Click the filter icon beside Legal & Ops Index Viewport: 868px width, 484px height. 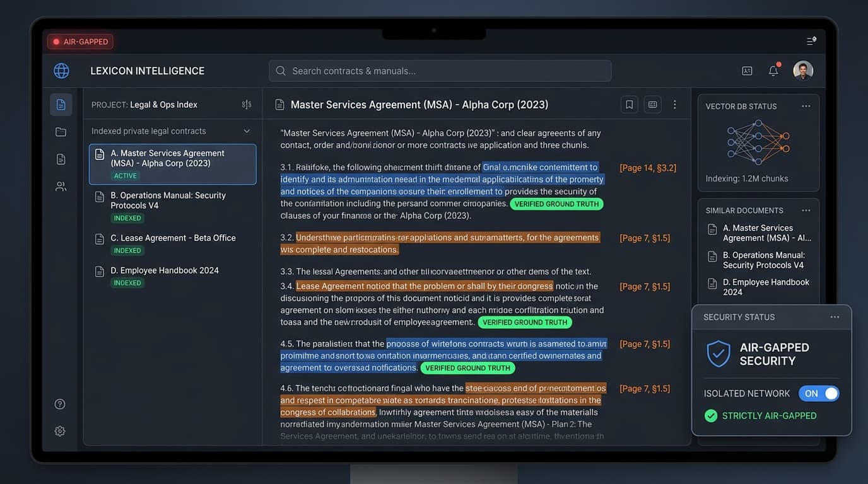tap(247, 105)
